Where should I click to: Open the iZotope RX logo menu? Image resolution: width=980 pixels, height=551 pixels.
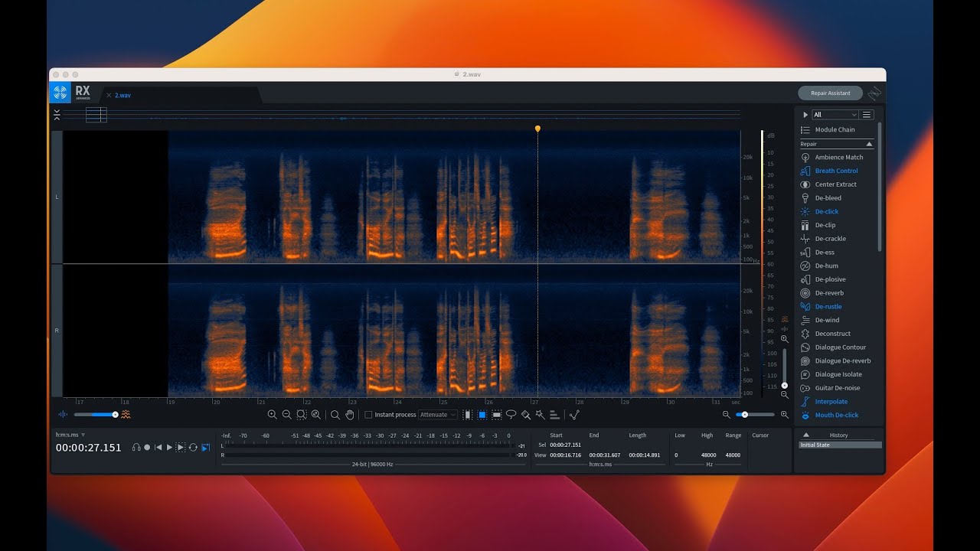[60, 93]
